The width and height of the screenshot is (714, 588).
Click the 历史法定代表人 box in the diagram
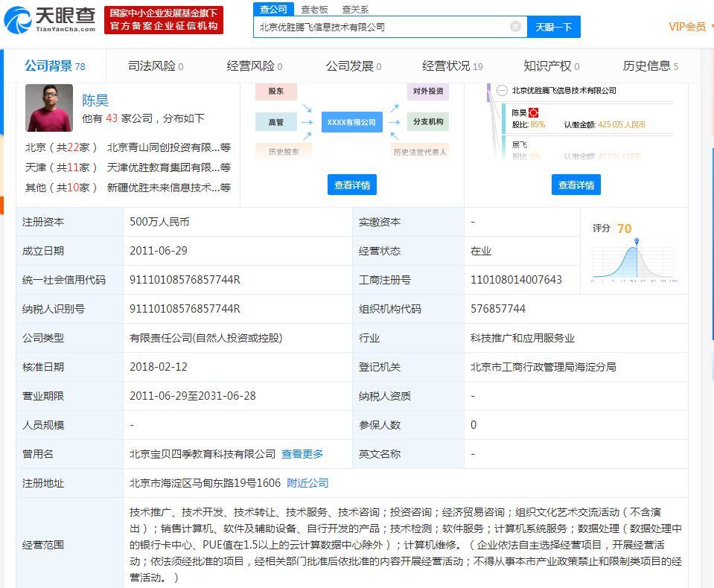[x=420, y=152]
